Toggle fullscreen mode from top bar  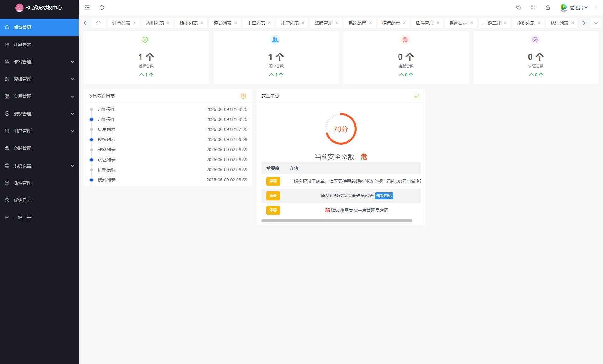pyautogui.click(x=533, y=7)
